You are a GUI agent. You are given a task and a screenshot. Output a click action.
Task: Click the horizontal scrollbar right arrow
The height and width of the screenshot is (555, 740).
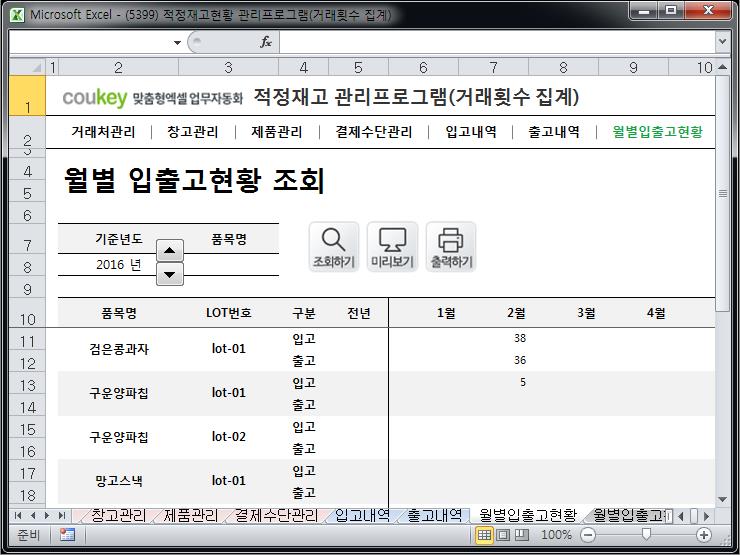(x=706, y=516)
